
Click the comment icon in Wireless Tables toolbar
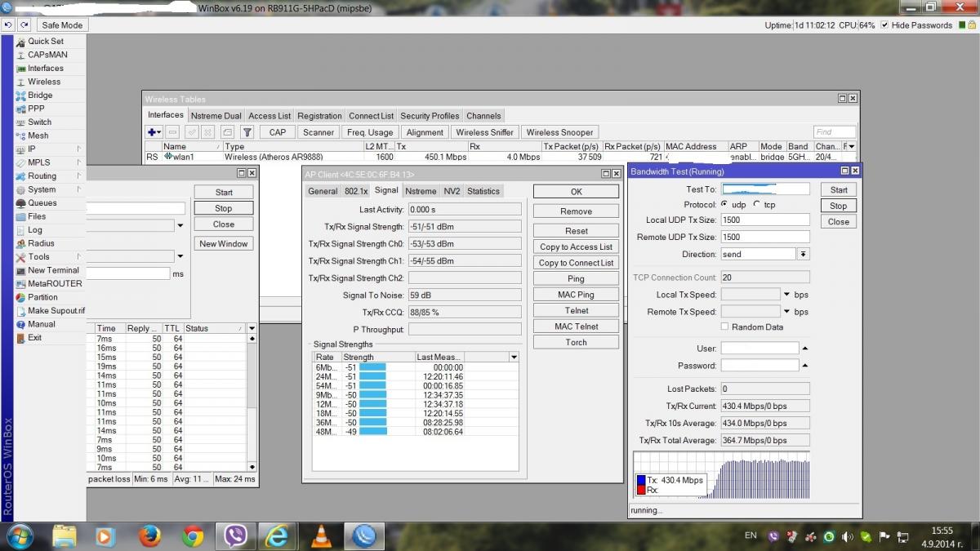tap(227, 132)
